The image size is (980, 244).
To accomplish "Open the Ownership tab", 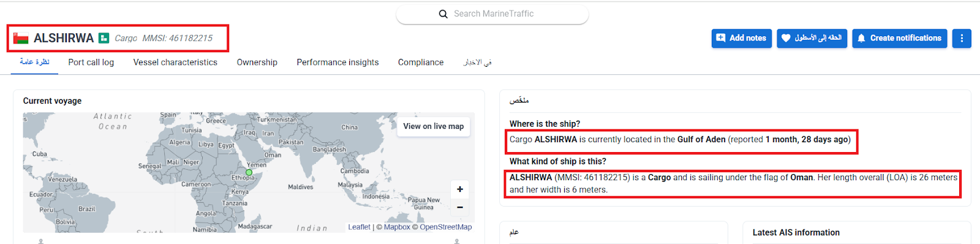I will 257,63.
